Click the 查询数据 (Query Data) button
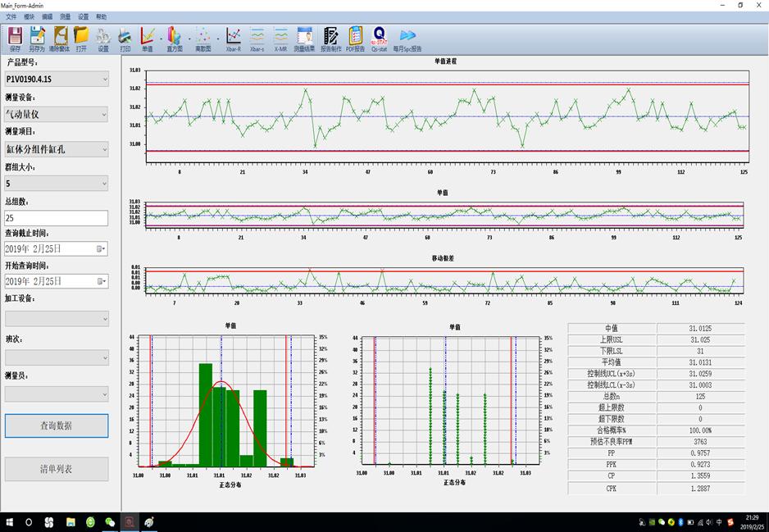 click(x=57, y=425)
